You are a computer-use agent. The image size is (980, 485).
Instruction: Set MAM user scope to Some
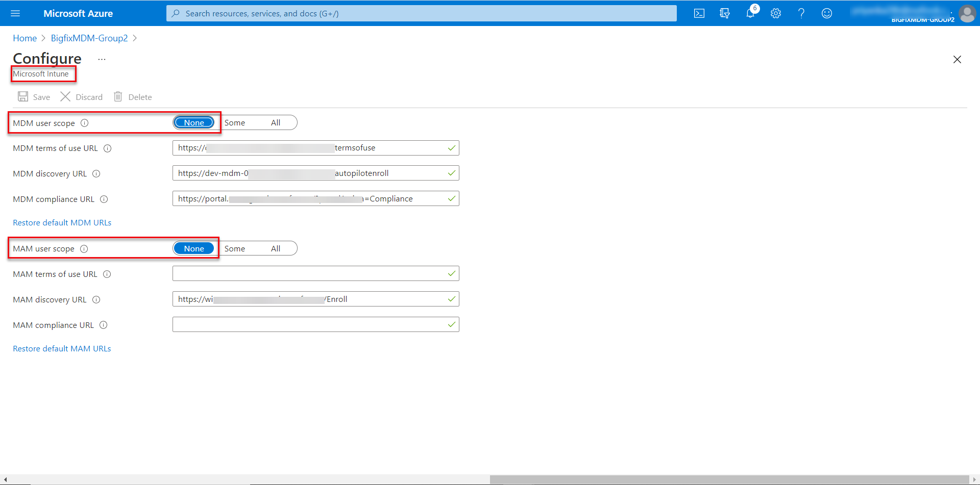(235, 248)
